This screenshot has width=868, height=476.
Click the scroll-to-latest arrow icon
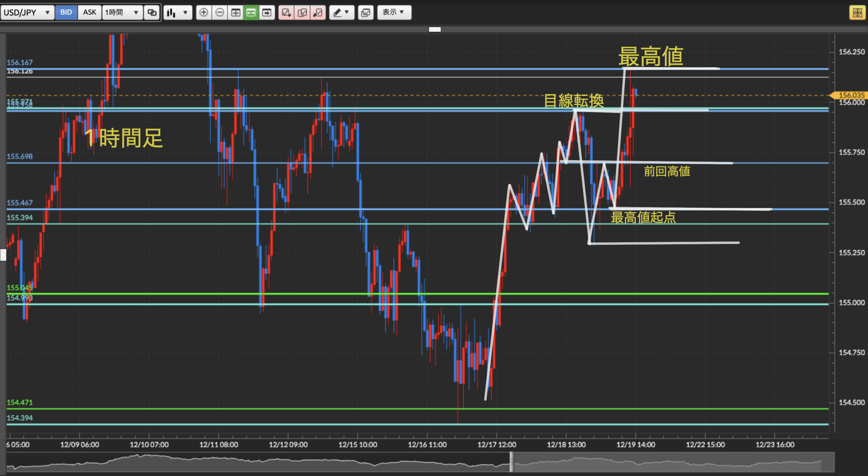267,13
